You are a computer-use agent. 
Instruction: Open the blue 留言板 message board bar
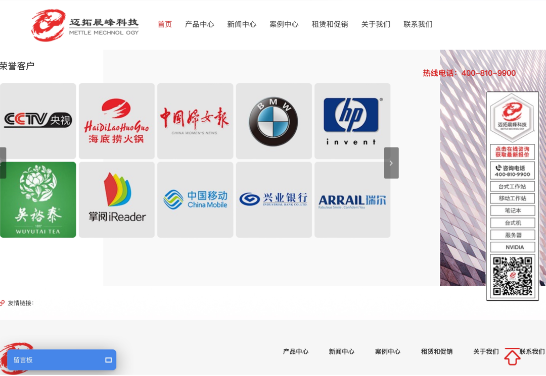(x=61, y=360)
